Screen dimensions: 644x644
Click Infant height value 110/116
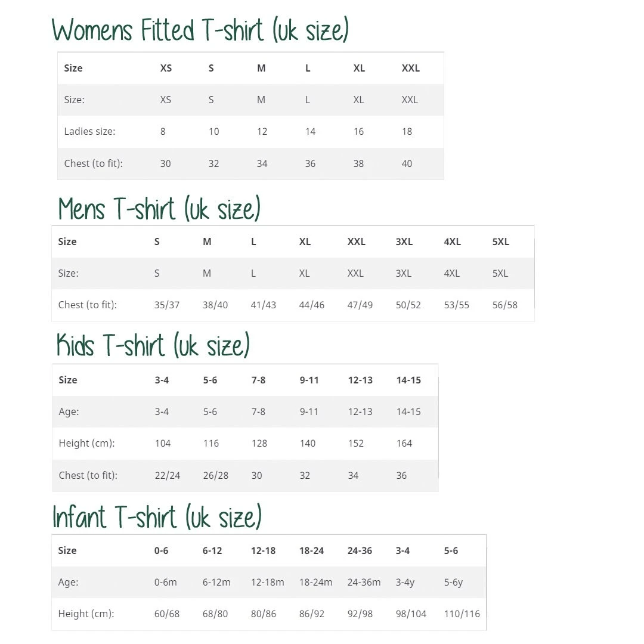pyautogui.click(x=462, y=614)
